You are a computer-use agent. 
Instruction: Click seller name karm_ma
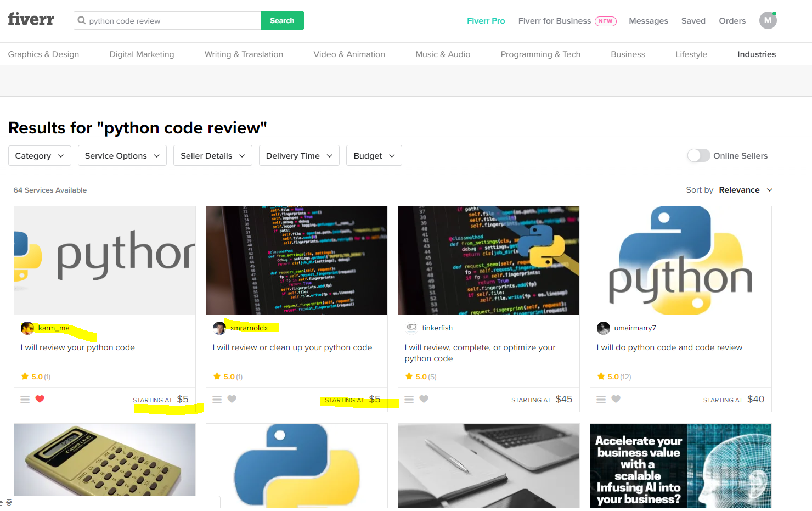click(x=54, y=328)
